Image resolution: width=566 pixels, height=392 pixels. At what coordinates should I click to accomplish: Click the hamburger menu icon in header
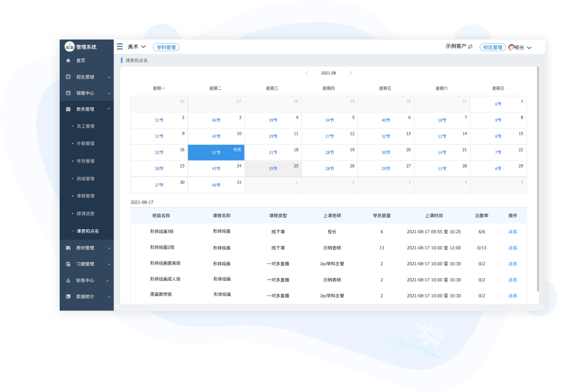click(120, 47)
